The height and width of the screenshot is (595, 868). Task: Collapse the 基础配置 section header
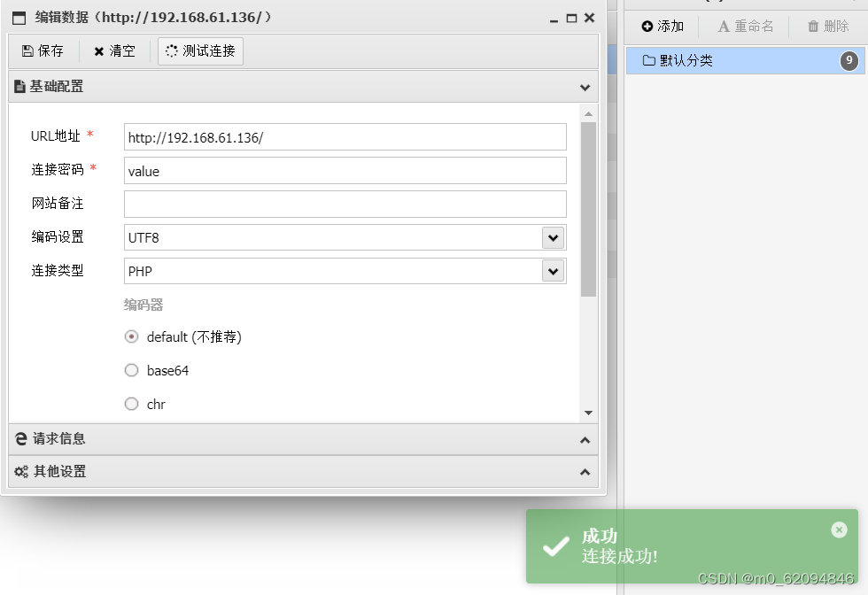(303, 87)
